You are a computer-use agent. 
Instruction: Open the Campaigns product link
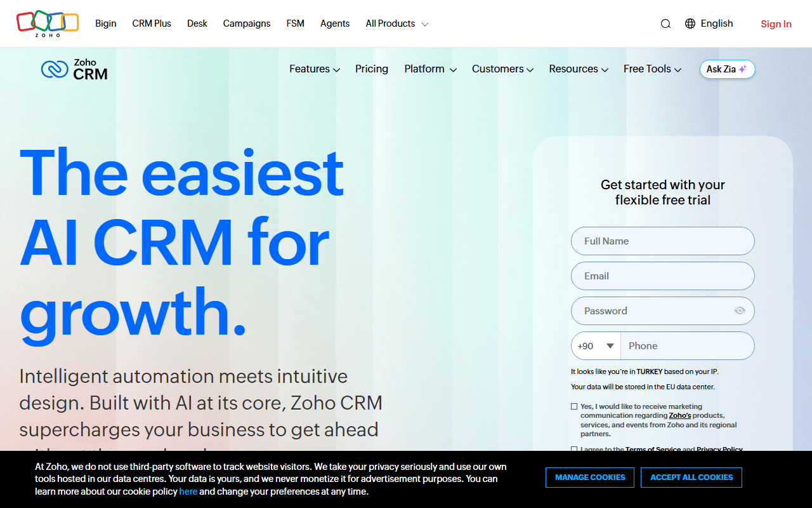(x=247, y=23)
